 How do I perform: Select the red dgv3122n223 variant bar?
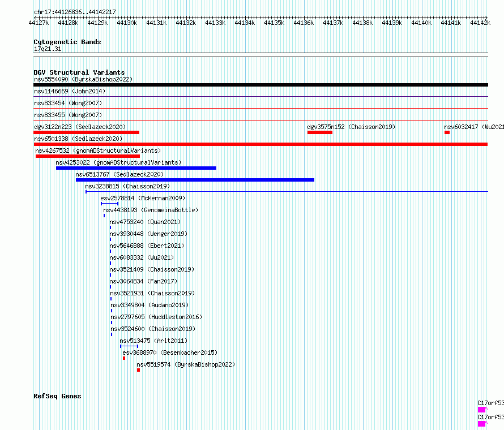(x=87, y=132)
